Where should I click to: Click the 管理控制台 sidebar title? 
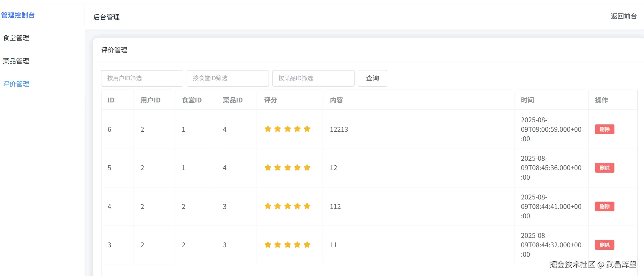18,15
